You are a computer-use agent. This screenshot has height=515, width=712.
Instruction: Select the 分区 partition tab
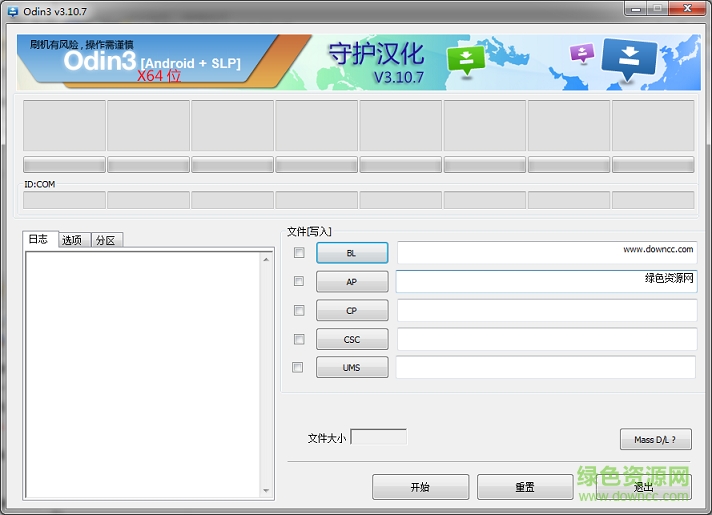coord(105,240)
